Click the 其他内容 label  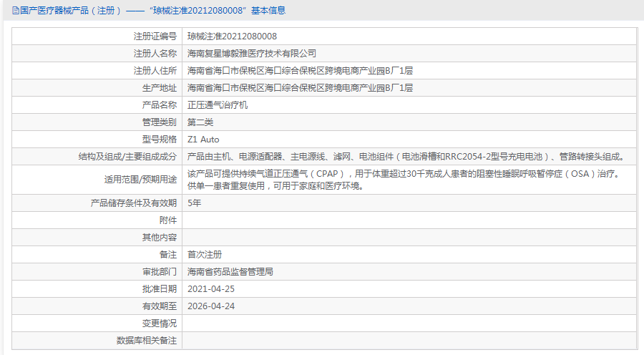coord(160,238)
